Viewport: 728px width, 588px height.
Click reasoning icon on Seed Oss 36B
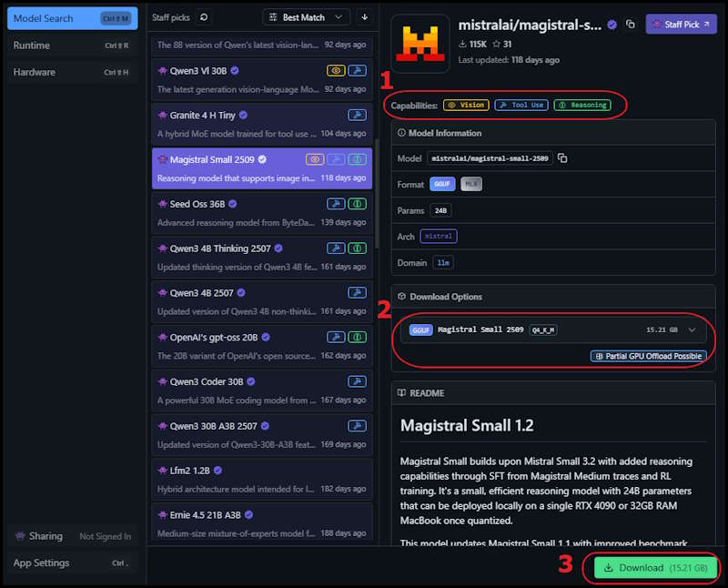tap(357, 204)
